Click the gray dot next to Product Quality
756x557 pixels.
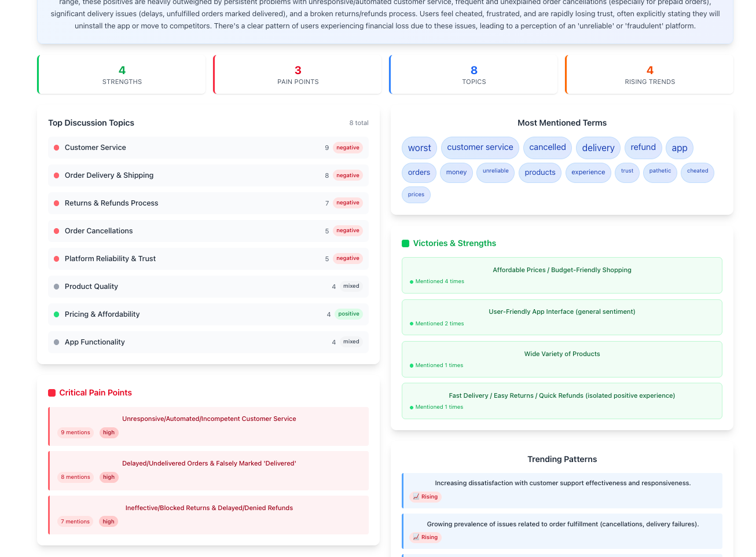(56, 287)
